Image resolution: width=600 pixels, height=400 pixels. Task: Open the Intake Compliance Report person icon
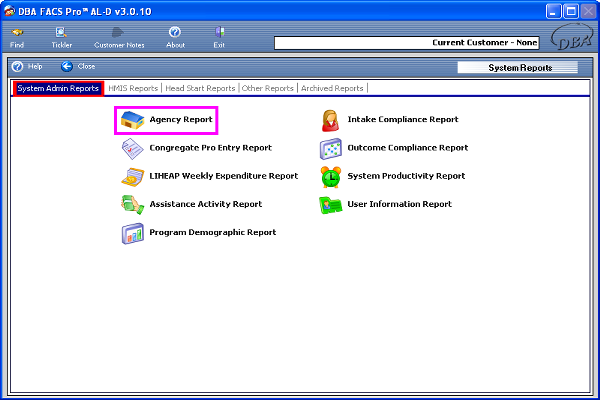[331, 120]
